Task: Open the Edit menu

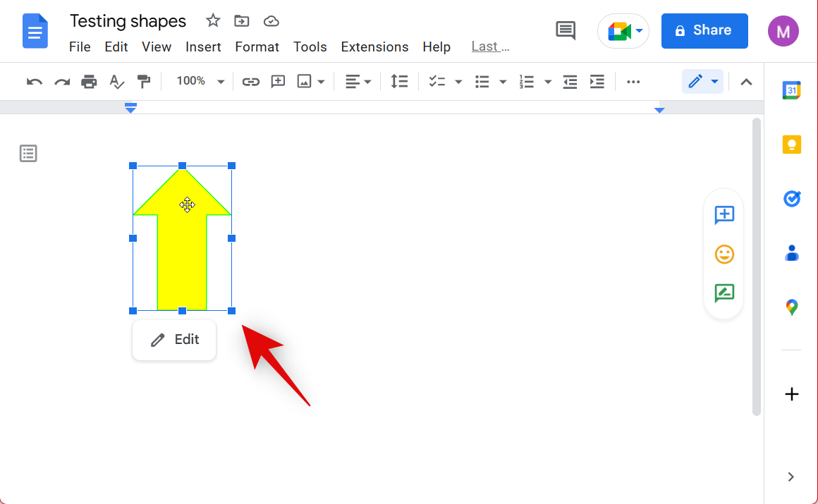Action: pos(116,47)
